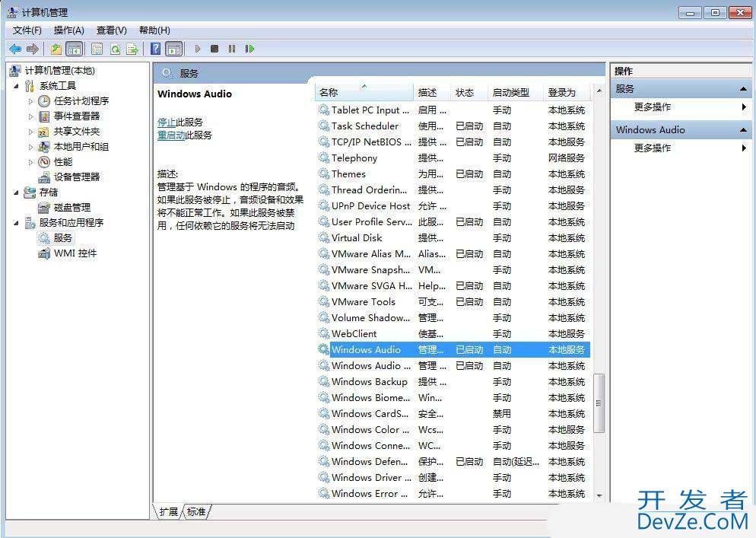Click the Properties toolbar icon
Viewport: 756px width, 538px height.
coord(97,49)
